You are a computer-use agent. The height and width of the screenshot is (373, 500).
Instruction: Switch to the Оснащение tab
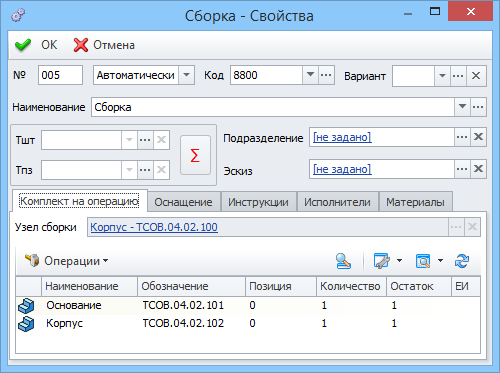[184, 202]
